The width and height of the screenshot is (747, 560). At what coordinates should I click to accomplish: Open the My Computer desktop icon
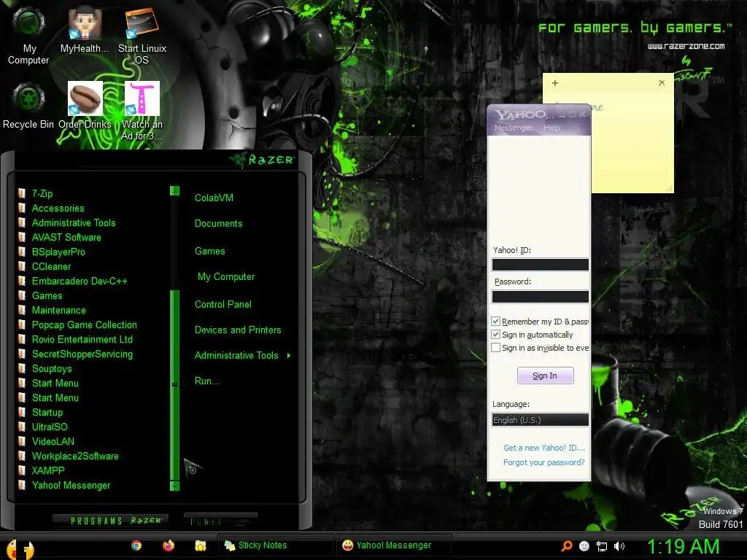coord(28,36)
